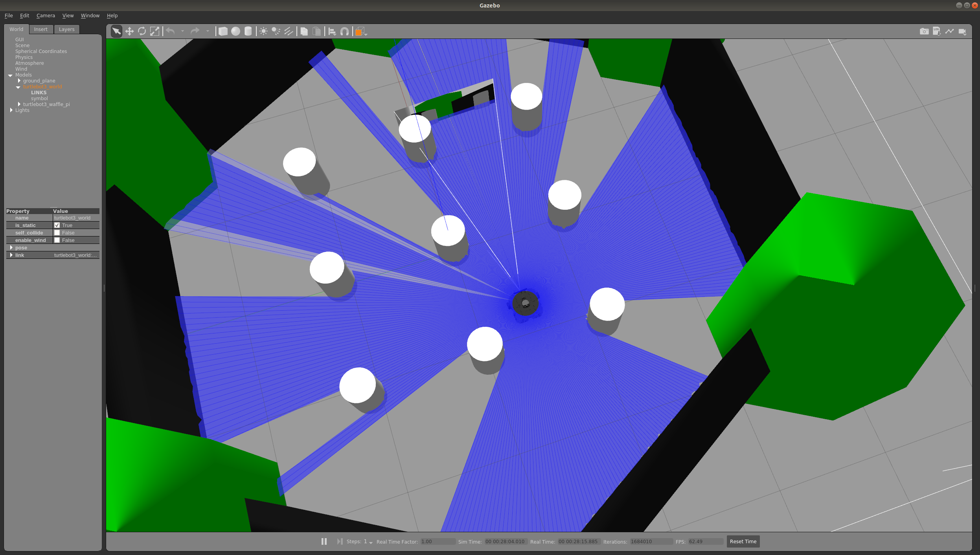
Task: Insert a sphere shape
Action: point(235,31)
